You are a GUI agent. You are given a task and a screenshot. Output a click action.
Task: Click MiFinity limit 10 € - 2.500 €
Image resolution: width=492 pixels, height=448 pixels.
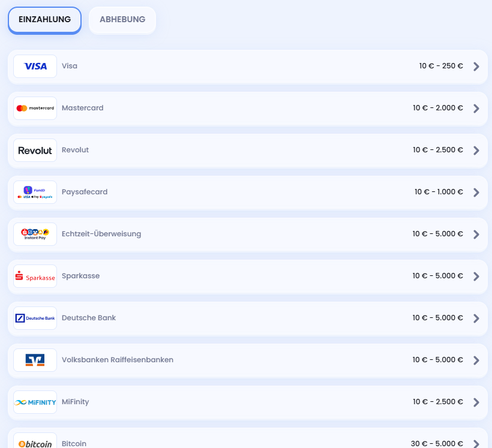(x=438, y=402)
